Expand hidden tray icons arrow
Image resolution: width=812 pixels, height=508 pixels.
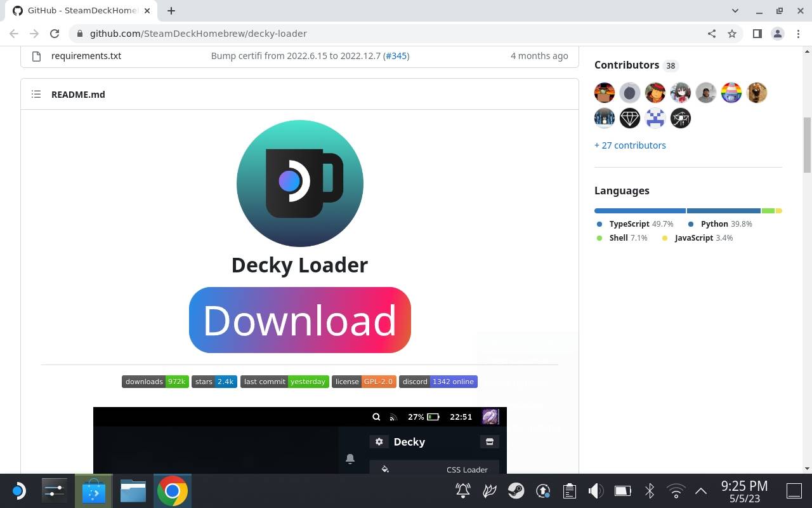point(701,491)
